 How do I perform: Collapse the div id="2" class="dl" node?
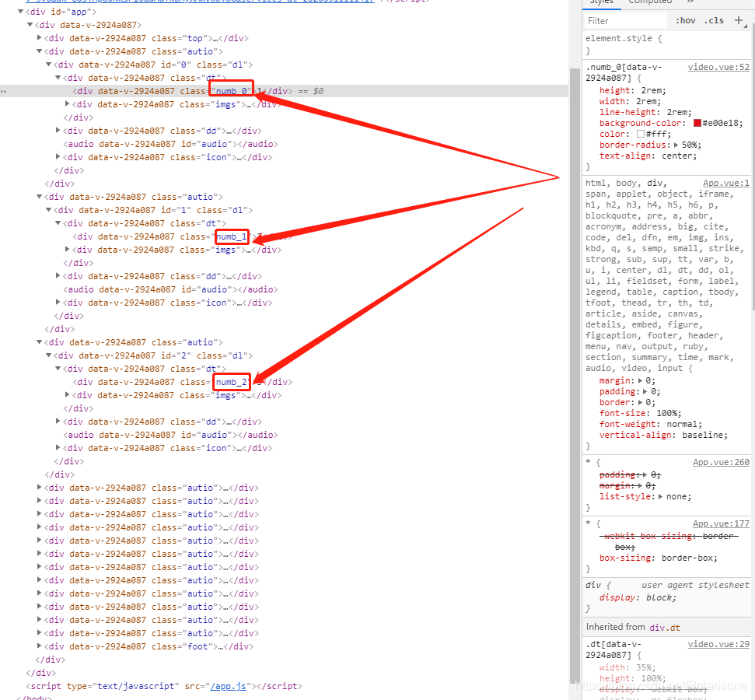49,355
